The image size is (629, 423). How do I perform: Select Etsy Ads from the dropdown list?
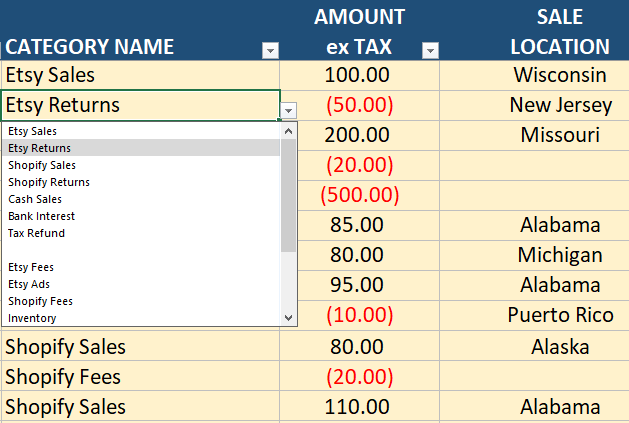(x=141, y=284)
